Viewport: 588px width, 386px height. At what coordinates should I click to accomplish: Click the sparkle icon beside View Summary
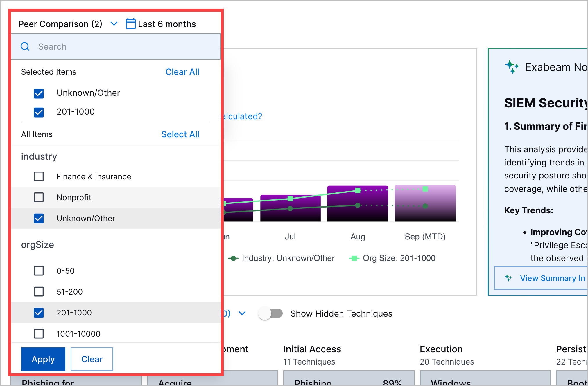[x=508, y=278]
